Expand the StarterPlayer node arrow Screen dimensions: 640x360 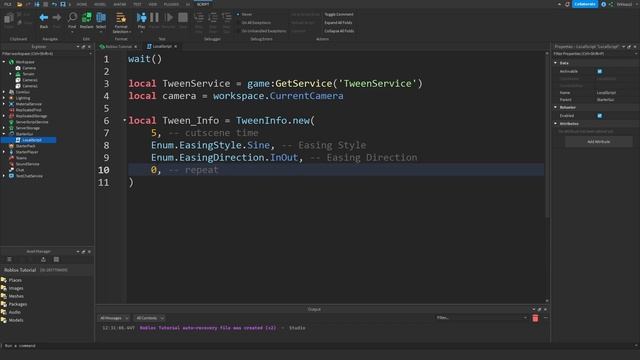pos(4,152)
